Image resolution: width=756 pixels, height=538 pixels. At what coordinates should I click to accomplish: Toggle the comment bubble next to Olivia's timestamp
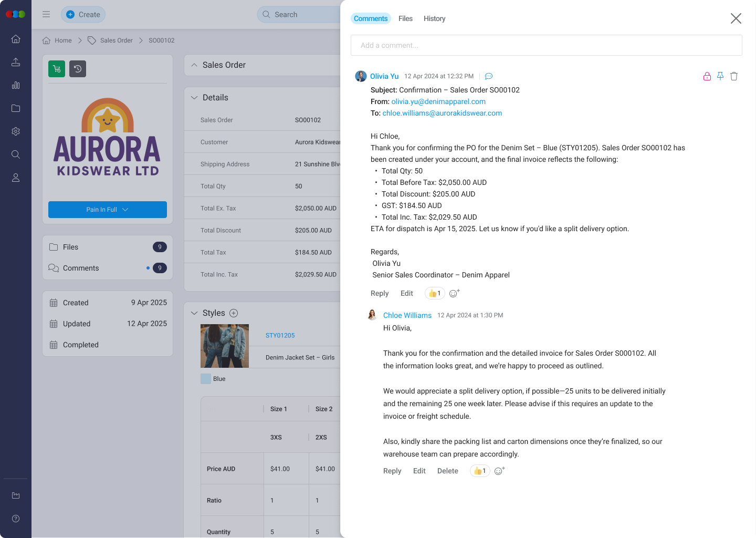(x=488, y=76)
